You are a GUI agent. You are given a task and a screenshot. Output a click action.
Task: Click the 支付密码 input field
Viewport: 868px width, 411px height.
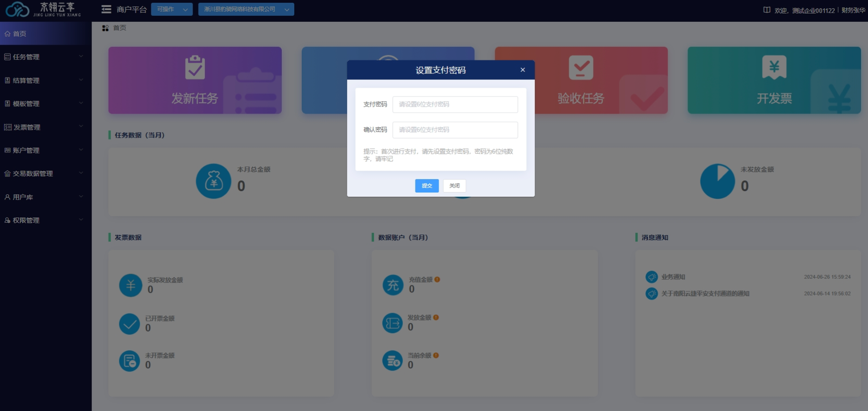(455, 104)
